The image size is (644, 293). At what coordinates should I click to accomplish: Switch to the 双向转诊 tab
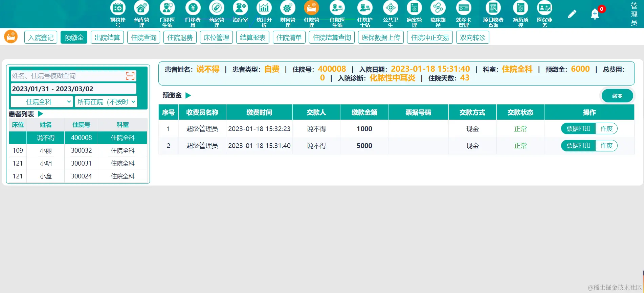[472, 38]
